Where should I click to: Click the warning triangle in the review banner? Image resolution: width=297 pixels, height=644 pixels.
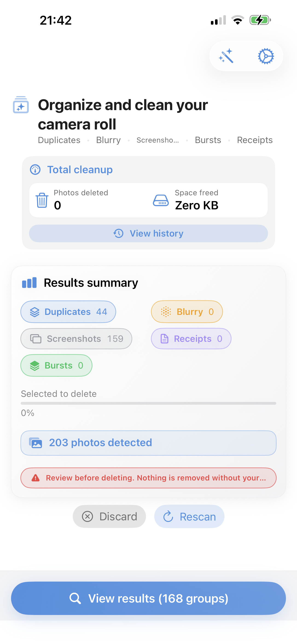pyautogui.click(x=35, y=477)
